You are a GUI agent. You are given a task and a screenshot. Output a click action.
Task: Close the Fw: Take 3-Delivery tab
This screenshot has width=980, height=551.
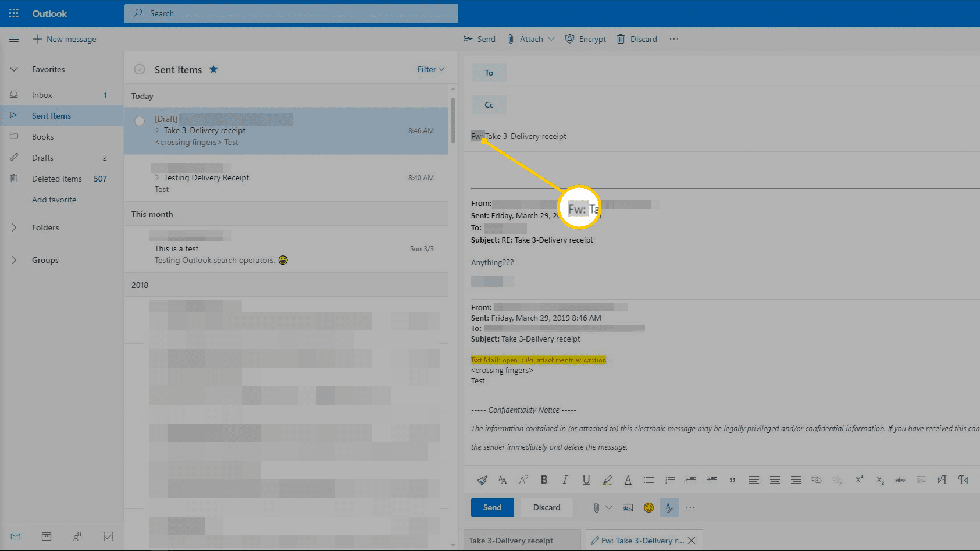(692, 541)
